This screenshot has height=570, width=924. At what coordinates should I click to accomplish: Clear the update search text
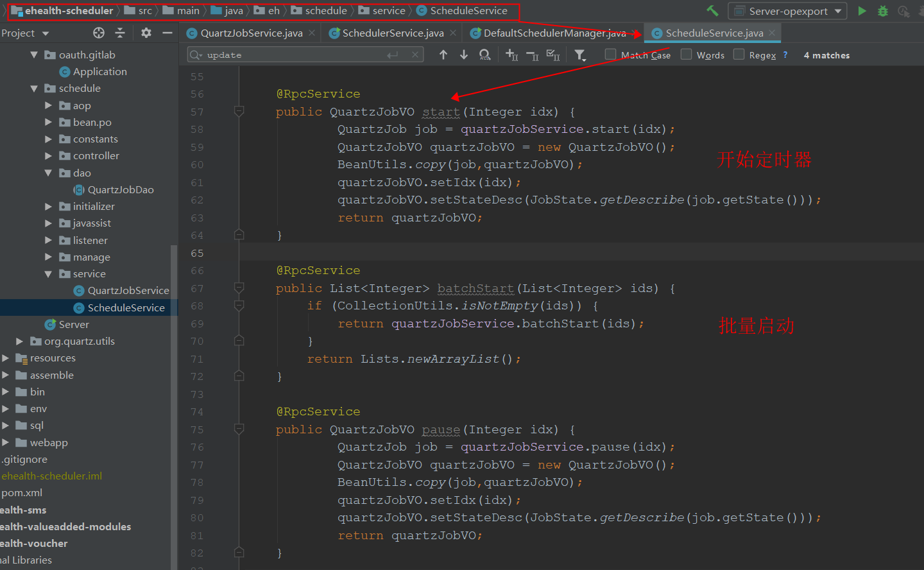point(415,55)
